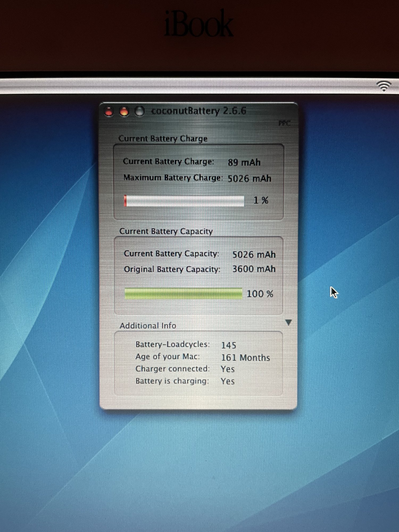Click the '3600 mAh' original capacity value

pyautogui.click(x=254, y=269)
